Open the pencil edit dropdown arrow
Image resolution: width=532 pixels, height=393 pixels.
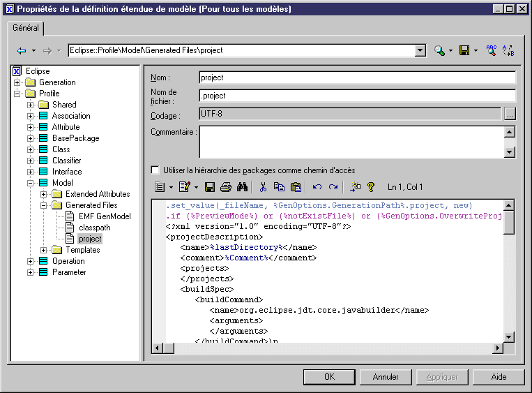coord(196,187)
